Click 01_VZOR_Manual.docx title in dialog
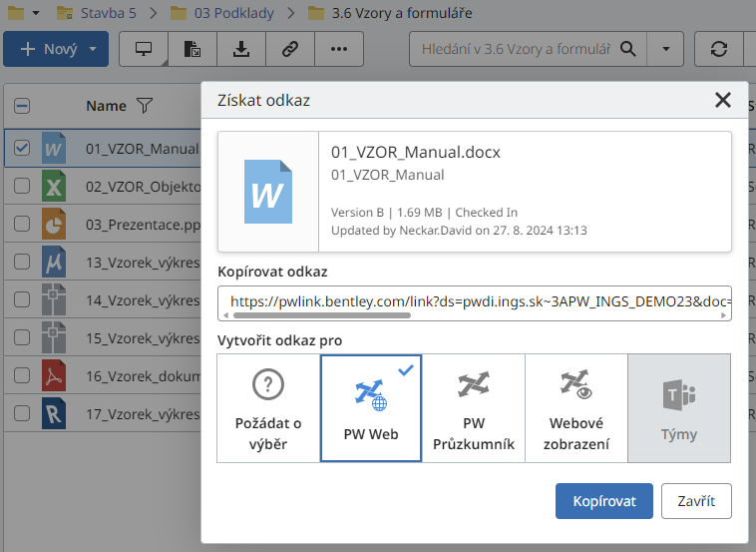Image resolution: width=756 pixels, height=552 pixels. coord(416,152)
